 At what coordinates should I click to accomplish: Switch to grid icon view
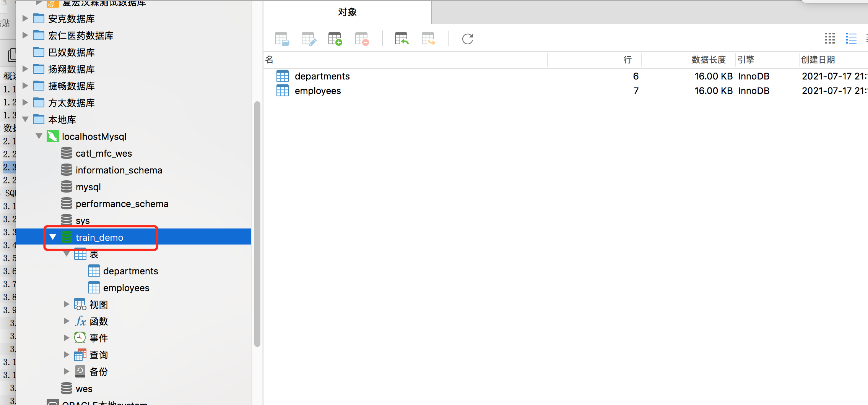click(x=829, y=38)
